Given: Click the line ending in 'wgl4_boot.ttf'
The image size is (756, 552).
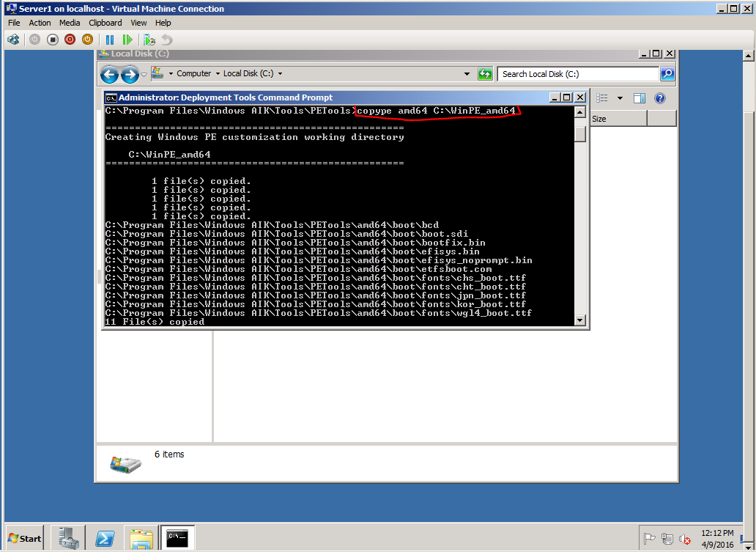Looking at the screenshot, I should click(318, 313).
